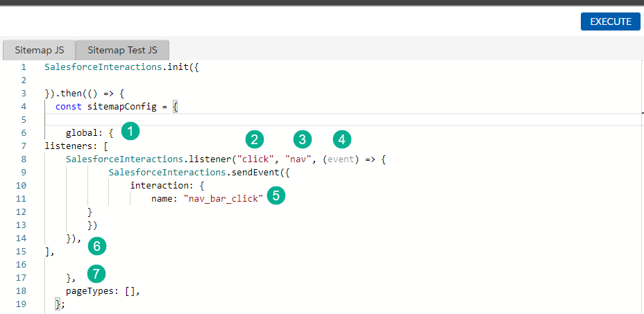Click the green number 2 marker
The width and height of the screenshot is (644, 314).
pyautogui.click(x=255, y=140)
